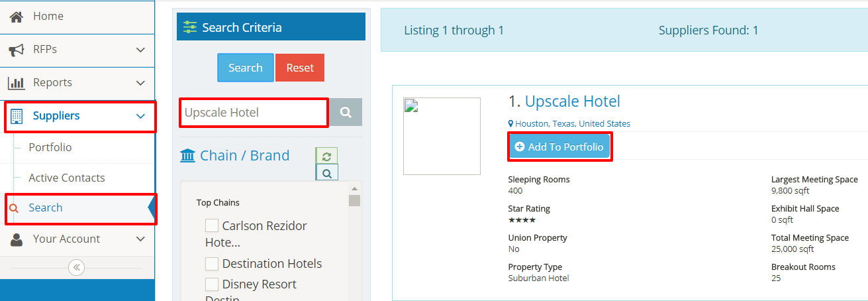Click the small search icon under refresh icon

(x=326, y=173)
